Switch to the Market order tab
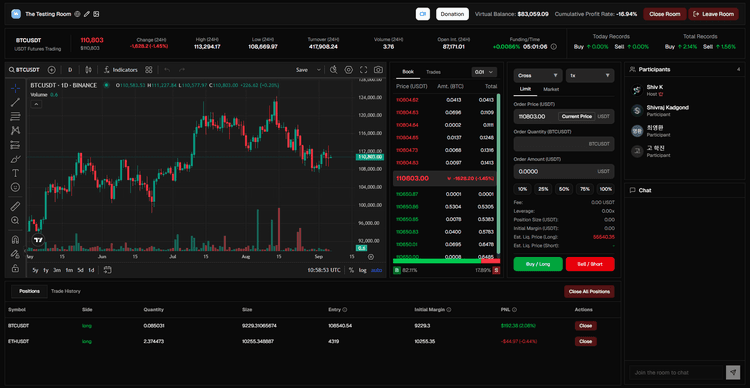The width and height of the screenshot is (750, 388). click(x=551, y=89)
